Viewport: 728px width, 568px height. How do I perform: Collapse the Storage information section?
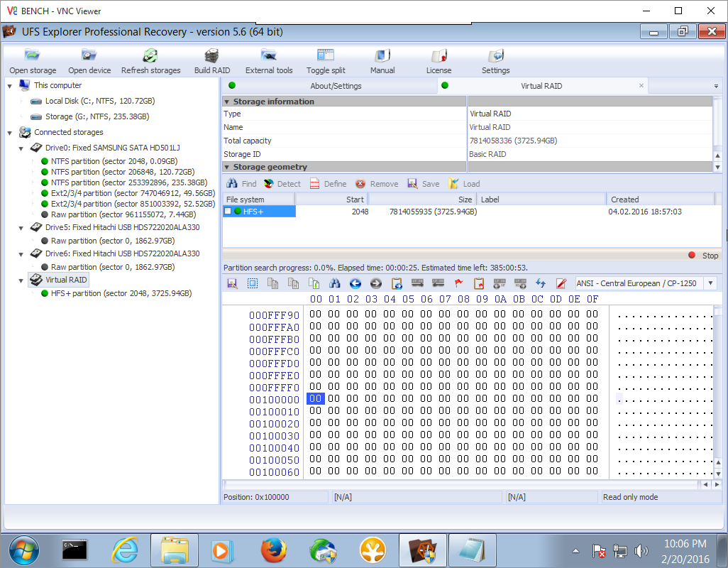pyautogui.click(x=226, y=102)
